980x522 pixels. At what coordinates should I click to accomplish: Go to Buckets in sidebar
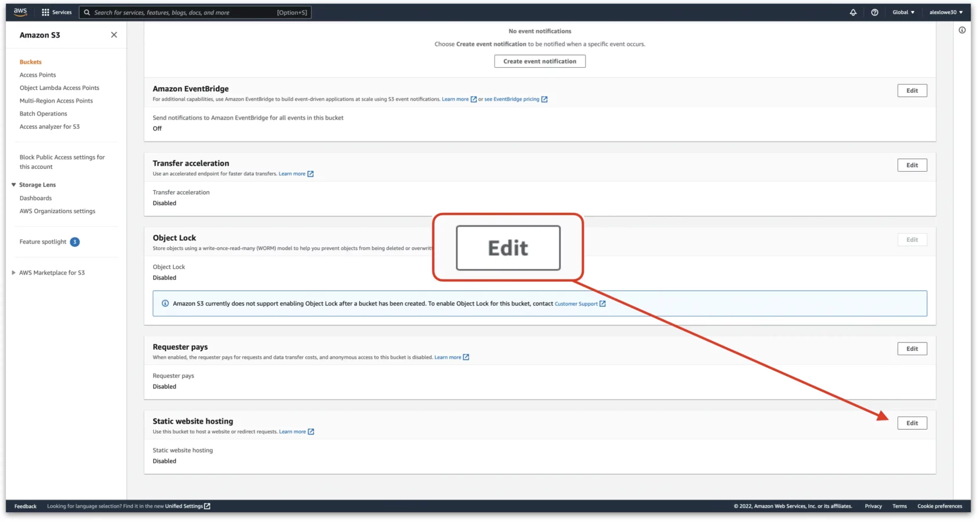(31, 62)
